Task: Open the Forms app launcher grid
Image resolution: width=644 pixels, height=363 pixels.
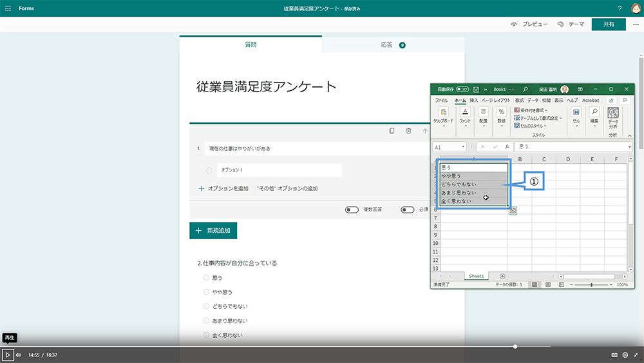Action: (x=8, y=8)
